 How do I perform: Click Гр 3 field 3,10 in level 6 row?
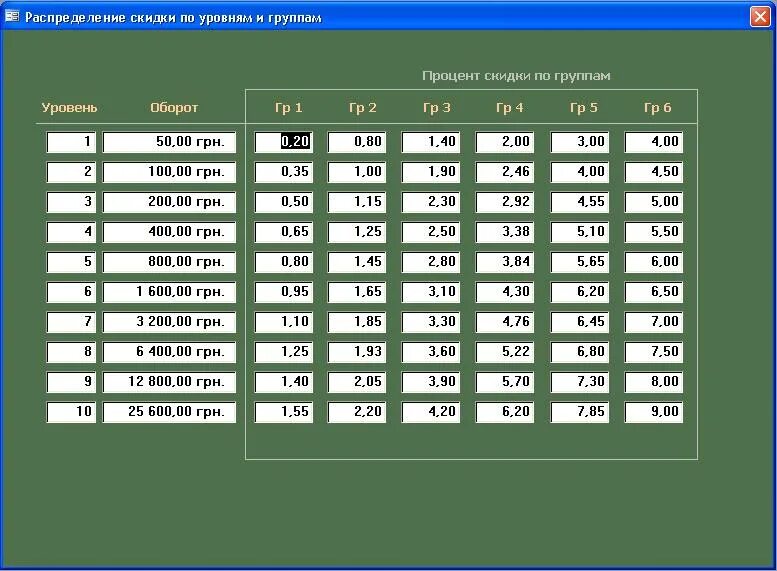(431, 292)
